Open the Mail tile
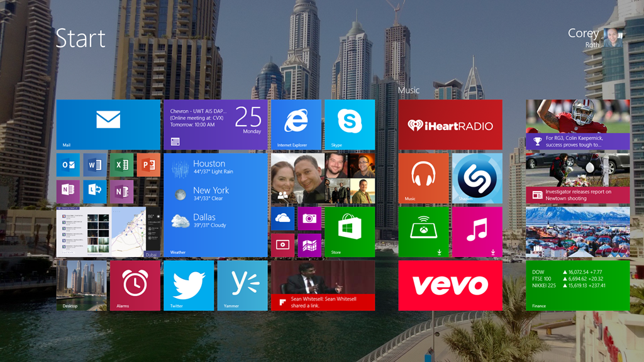This screenshot has height=362, width=644. tap(108, 125)
